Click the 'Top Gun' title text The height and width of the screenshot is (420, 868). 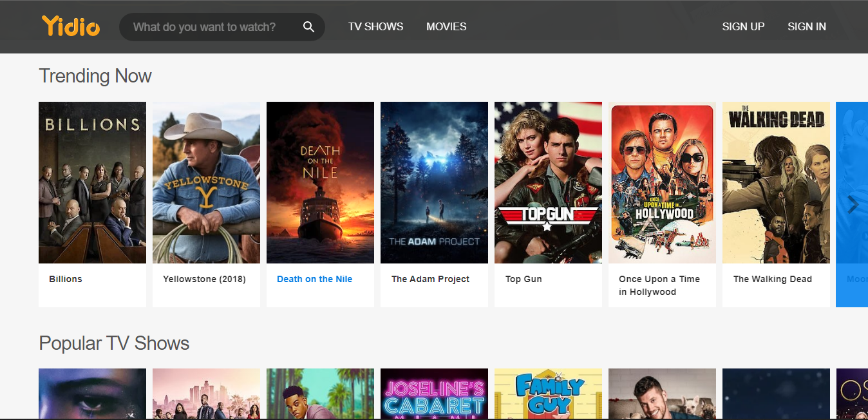524,279
